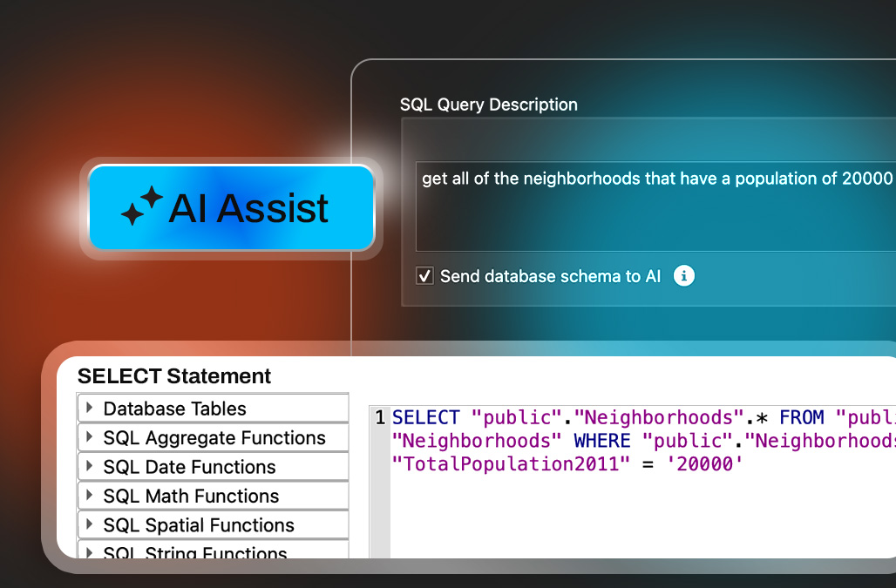Expand the SQL Date Functions section
This screenshot has height=588, width=896.
click(213, 466)
